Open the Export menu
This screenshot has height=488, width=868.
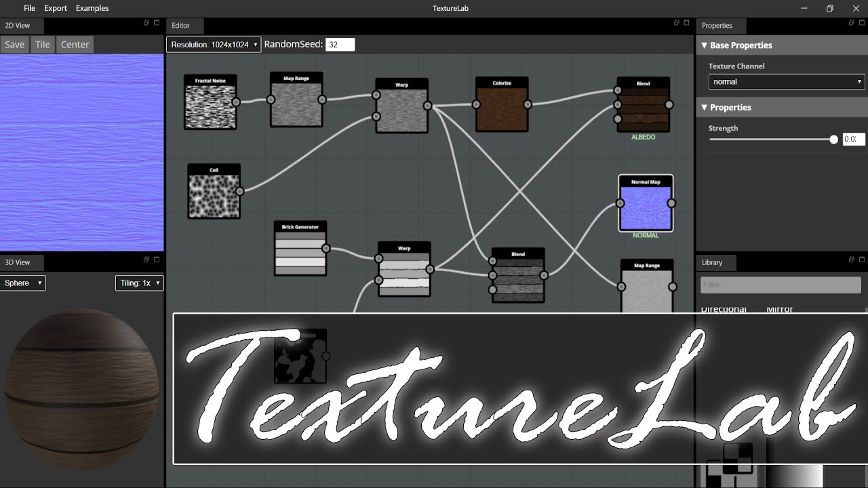click(x=56, y=8)
